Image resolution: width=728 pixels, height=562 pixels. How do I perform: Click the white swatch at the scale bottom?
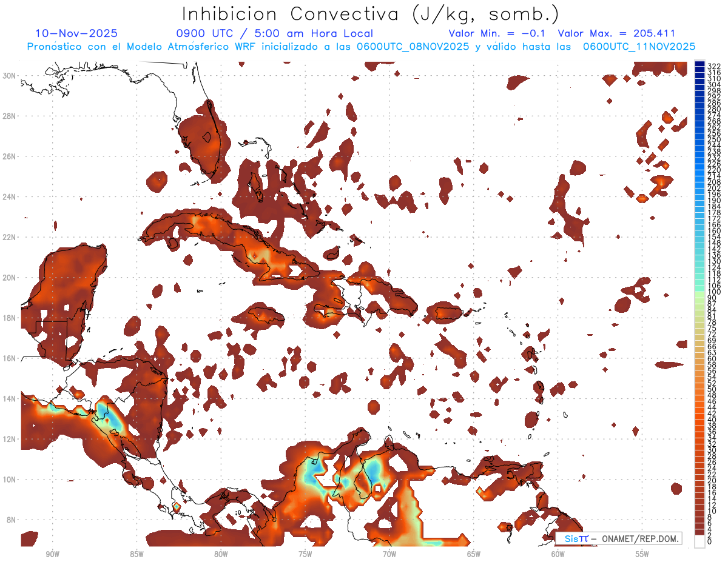tap(700, 541)
